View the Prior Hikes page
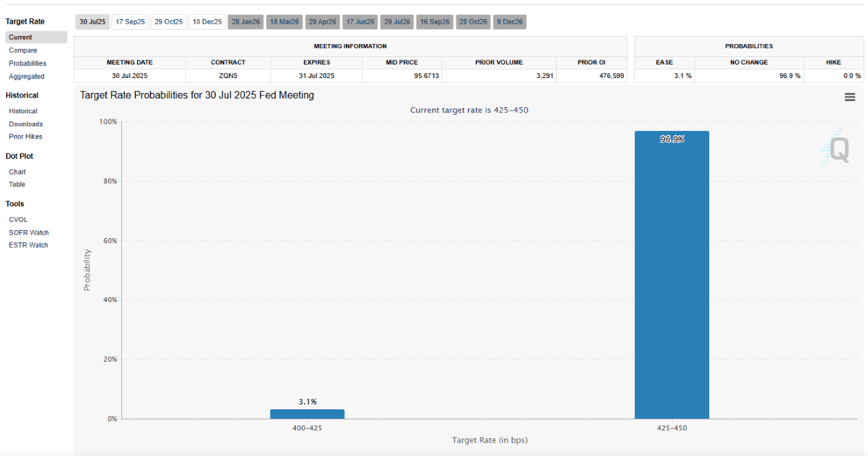The width and height of the screenshot is (868, 456). [26, 136]
